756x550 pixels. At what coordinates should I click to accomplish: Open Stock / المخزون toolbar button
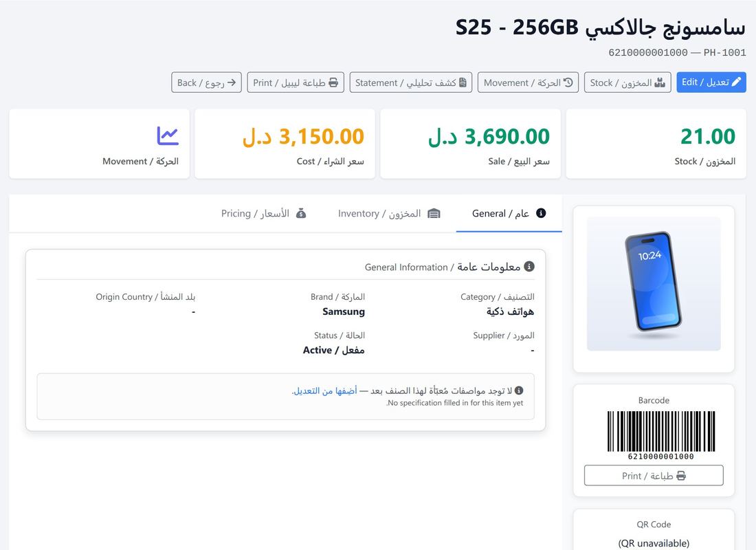[627, 82]
